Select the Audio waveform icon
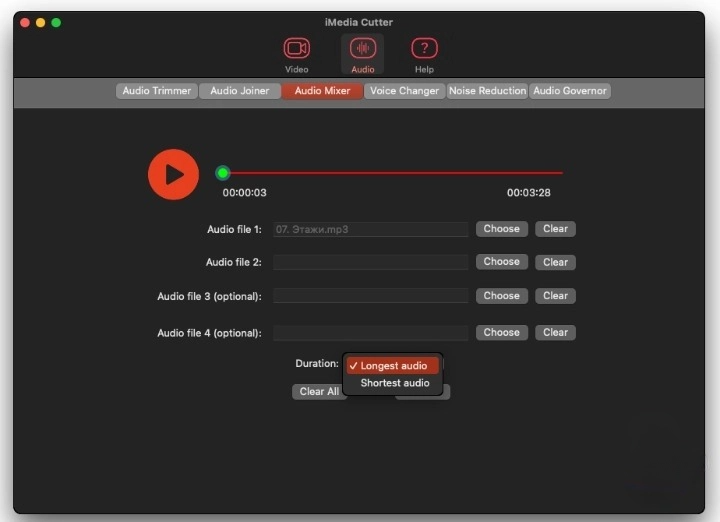 [x=362, y=49]
